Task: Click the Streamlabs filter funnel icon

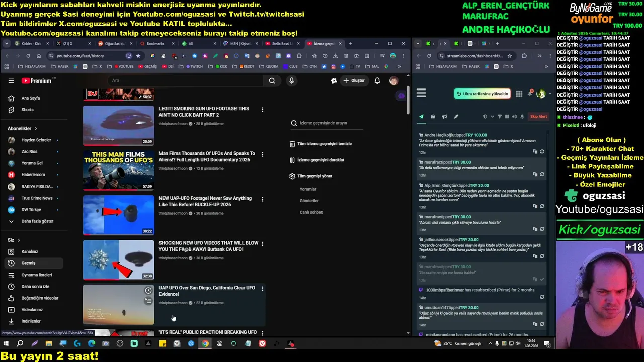Action: (x=500, y=117)
